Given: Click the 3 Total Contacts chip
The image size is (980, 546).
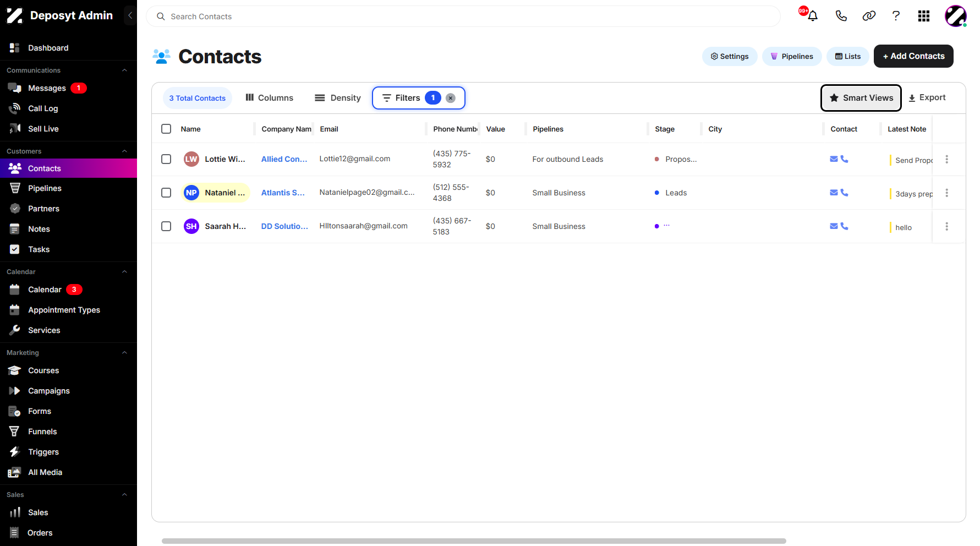Looking at the screenshot, I should (198, 98).
